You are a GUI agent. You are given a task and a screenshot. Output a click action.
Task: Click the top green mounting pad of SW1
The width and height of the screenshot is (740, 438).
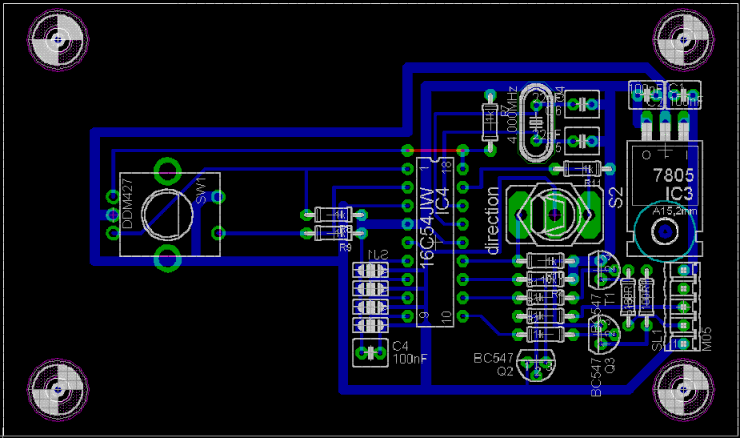(x=168, y=166)
